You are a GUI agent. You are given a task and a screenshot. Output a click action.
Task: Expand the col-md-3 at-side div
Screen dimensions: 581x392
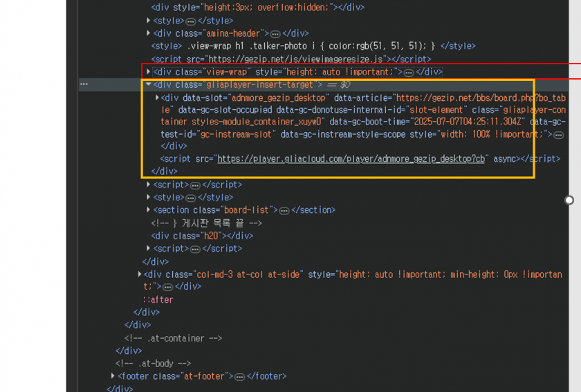tap(139, 274)
